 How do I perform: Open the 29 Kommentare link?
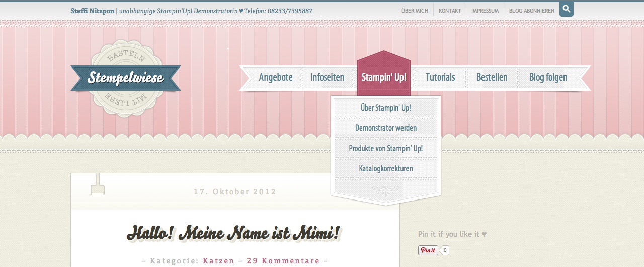(x=283, y=261)
